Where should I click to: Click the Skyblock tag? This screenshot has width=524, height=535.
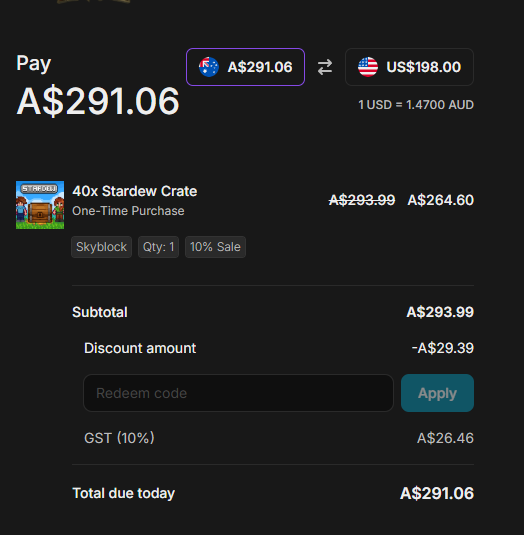[101, 247]
